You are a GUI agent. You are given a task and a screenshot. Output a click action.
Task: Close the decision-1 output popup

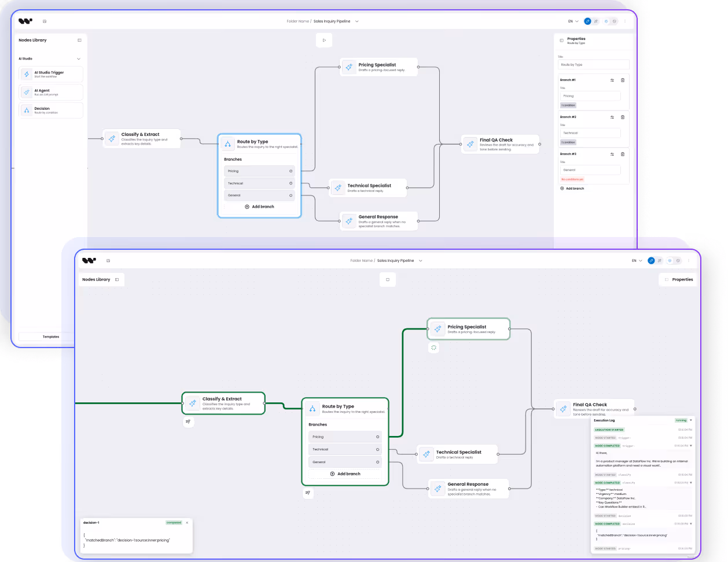click(x=187, y=523)
